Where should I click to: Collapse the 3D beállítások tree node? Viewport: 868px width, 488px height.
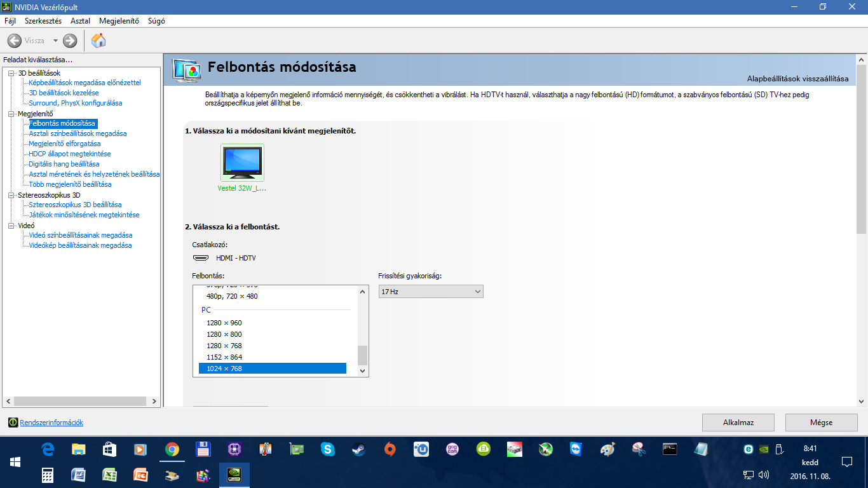tap(11, 73)
